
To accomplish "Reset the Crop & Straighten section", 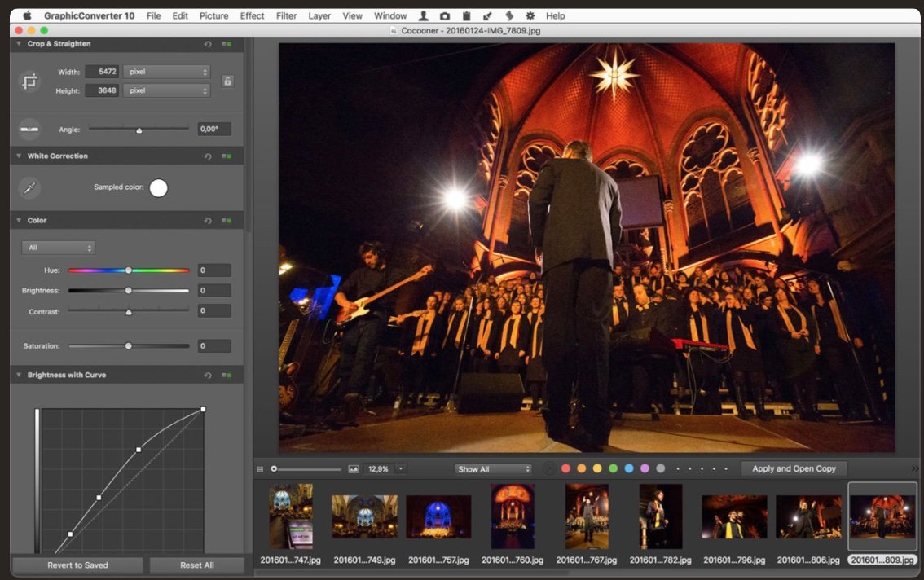I will (208, 44).
